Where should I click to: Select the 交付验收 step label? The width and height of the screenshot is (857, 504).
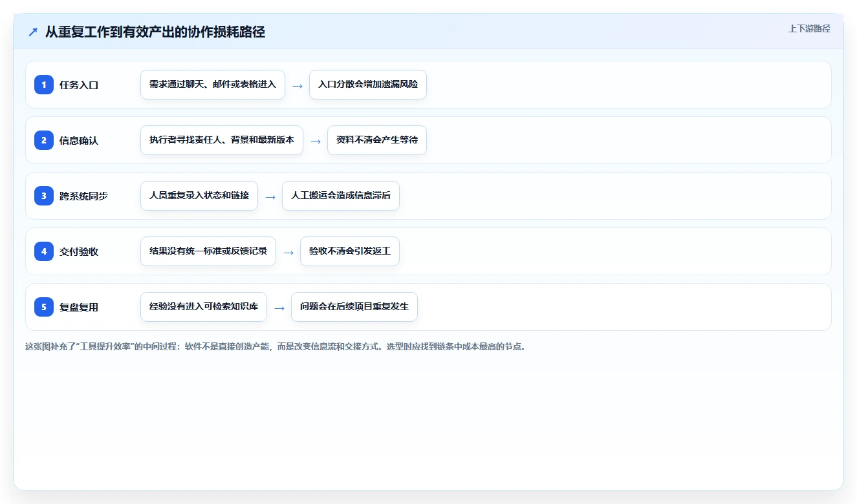(79, 251)
